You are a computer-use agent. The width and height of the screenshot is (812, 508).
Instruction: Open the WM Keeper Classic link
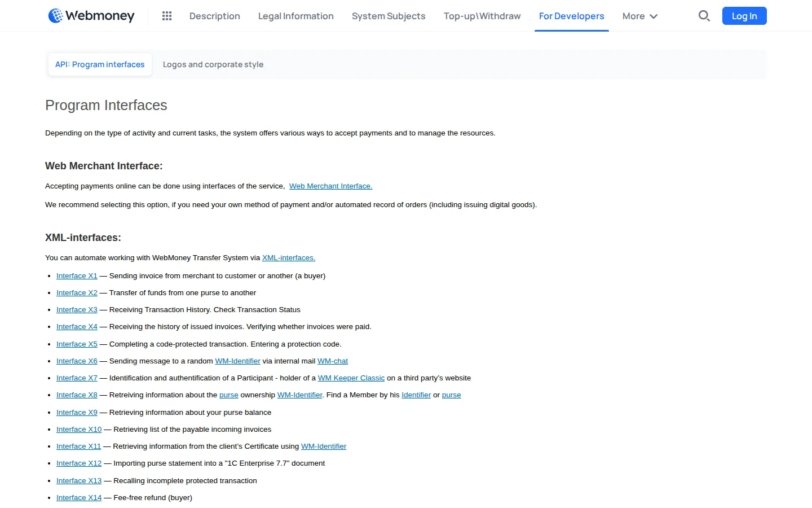[x=351, y=378]
